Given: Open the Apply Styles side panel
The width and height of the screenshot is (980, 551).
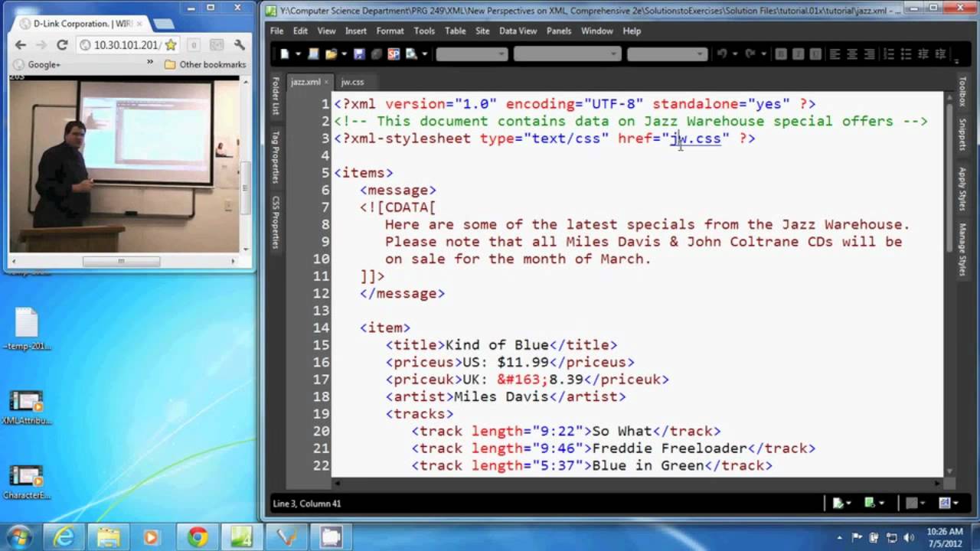Looking at the screenshot, I should click(963, 188).
